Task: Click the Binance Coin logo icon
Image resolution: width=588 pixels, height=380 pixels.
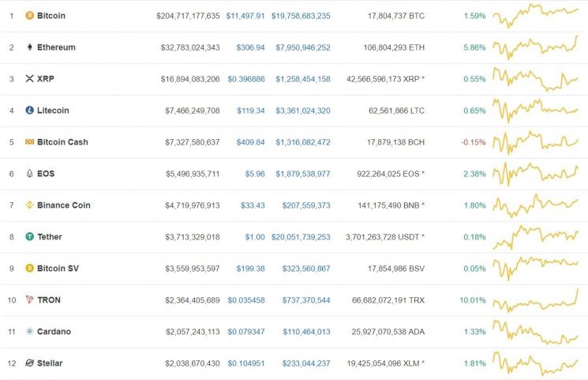Action: pyautogui.click(x=30, y=205)
